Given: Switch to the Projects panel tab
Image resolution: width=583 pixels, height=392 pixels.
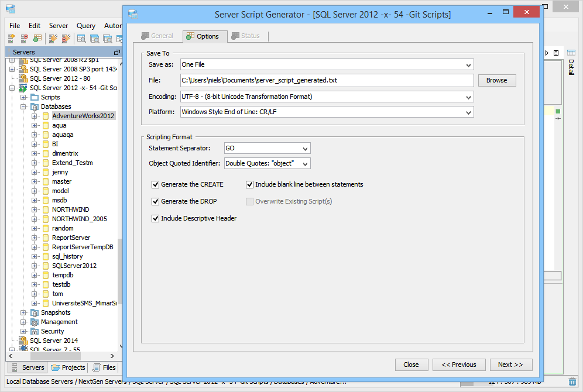Looking at the screenshot, I should click(68, 367).
